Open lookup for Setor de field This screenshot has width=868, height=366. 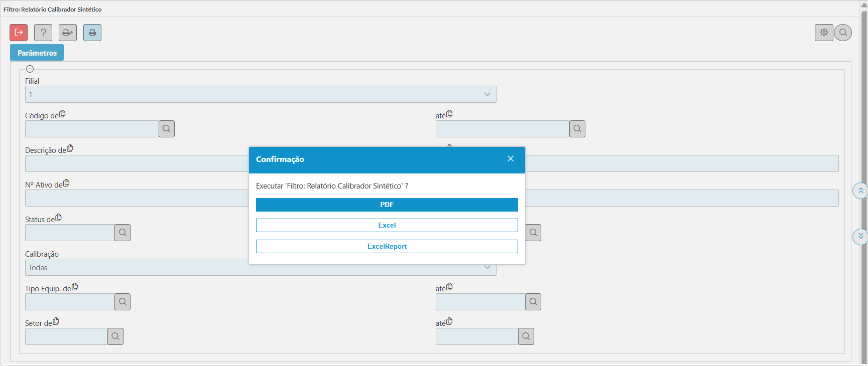pyautogui.click(x=115, y=336)
